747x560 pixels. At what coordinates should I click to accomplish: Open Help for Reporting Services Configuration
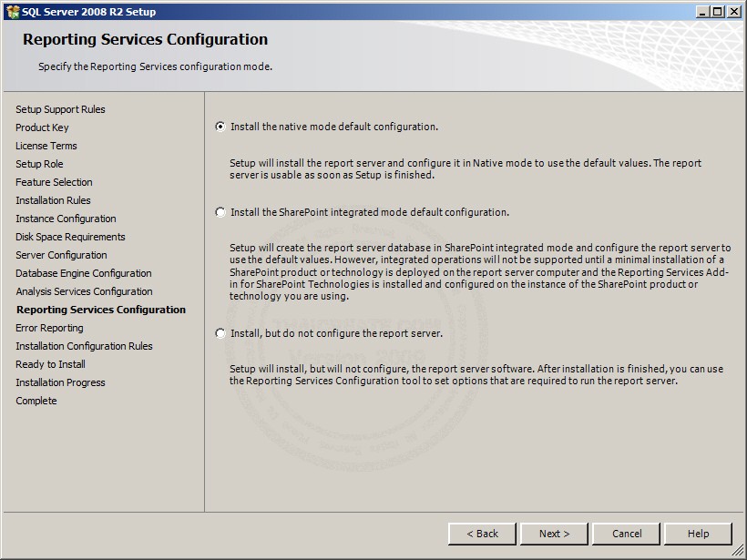coord(698,534)
